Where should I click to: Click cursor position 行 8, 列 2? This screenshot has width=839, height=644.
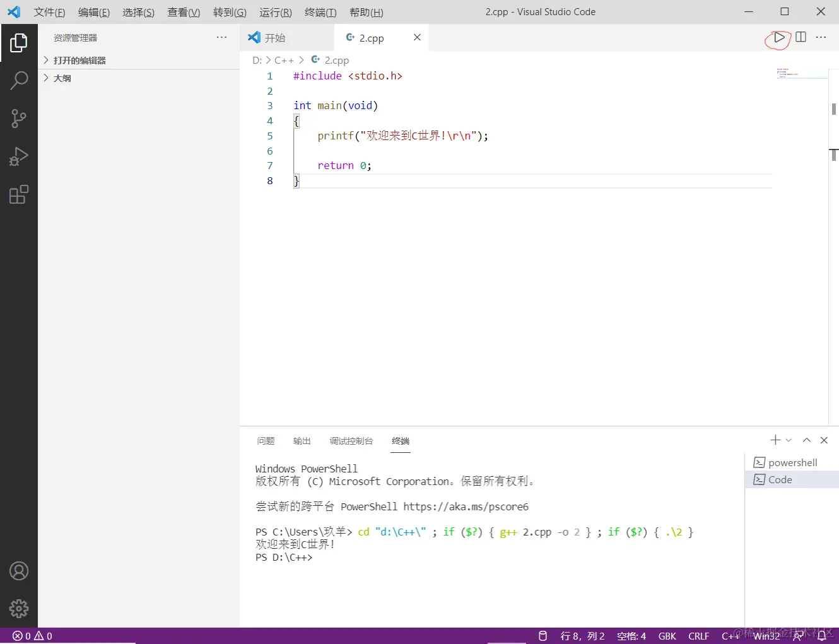coord(582,636)
